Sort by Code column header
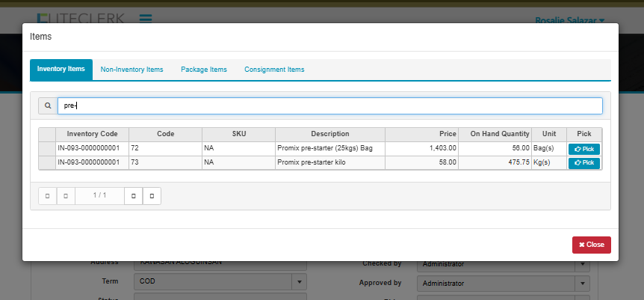This screenshot has width=644, height=300. click(166, 134)
